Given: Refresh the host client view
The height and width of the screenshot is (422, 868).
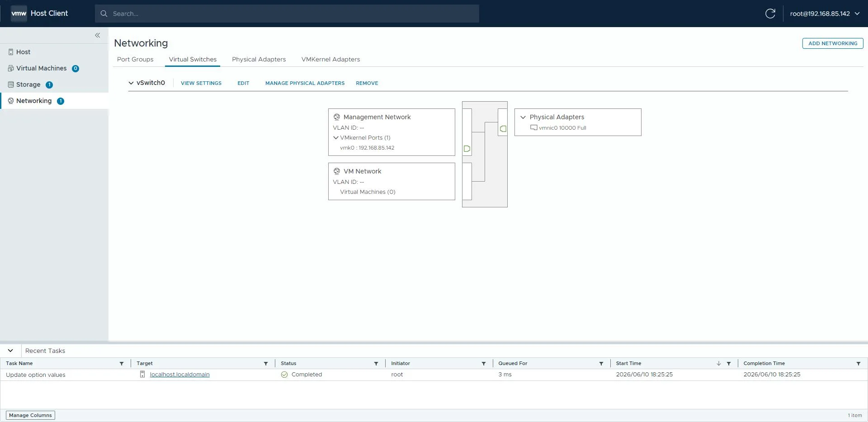Looking at the screenshot, I should point(770,14).
